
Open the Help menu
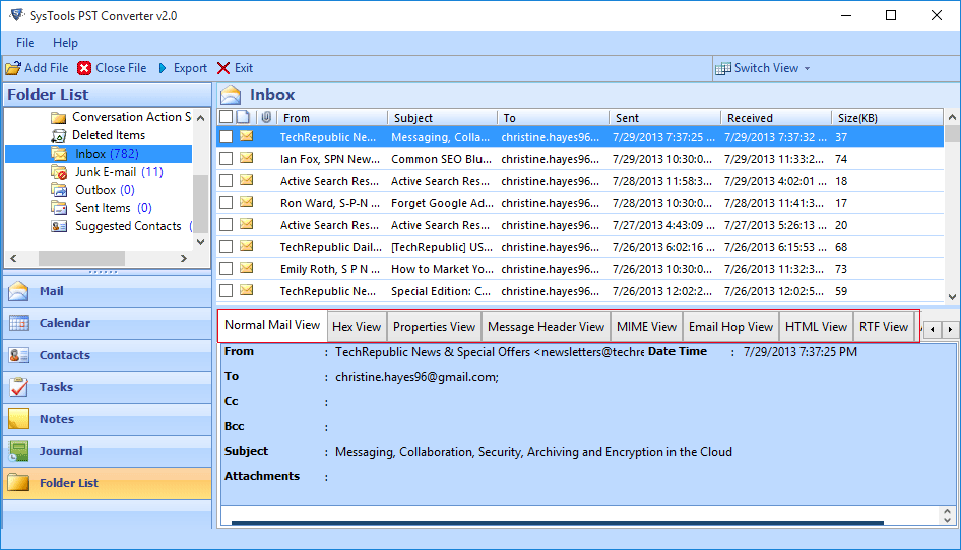[65, 43]
